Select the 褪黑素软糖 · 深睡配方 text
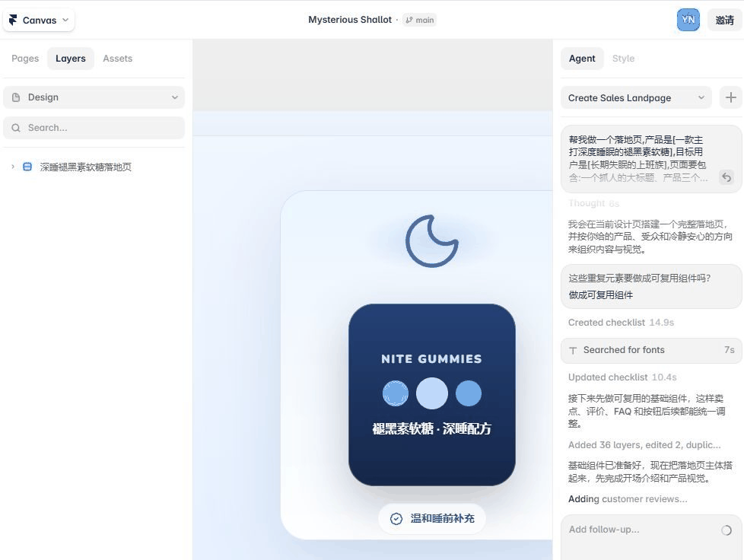The width and height of the screenshot is (744, 560). [431, 428]
